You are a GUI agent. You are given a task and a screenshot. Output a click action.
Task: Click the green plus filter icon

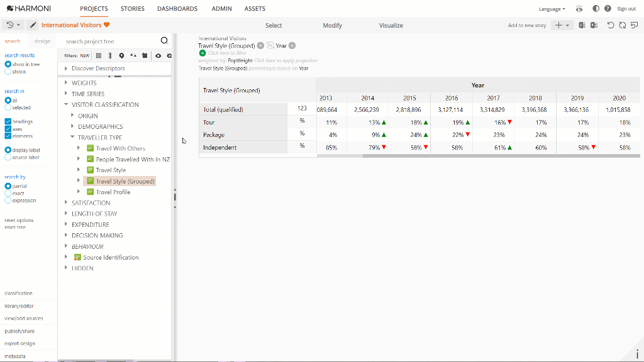point(202,53)
